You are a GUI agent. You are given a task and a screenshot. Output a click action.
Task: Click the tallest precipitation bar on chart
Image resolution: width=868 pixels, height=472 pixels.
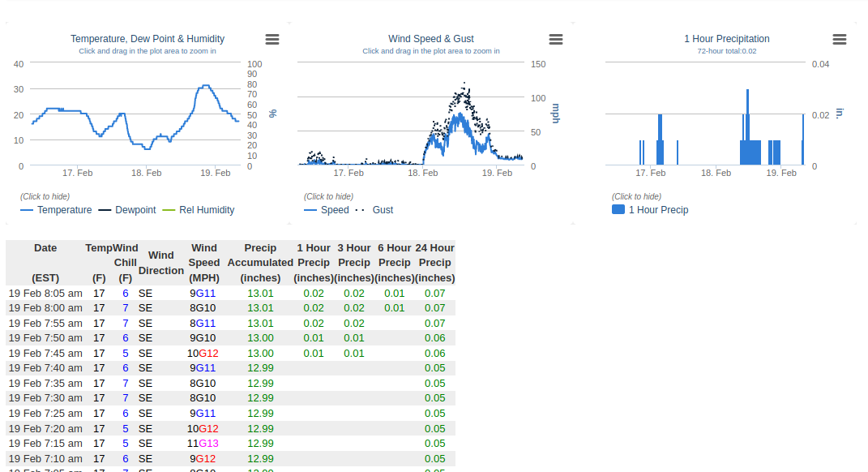point(747,127)
